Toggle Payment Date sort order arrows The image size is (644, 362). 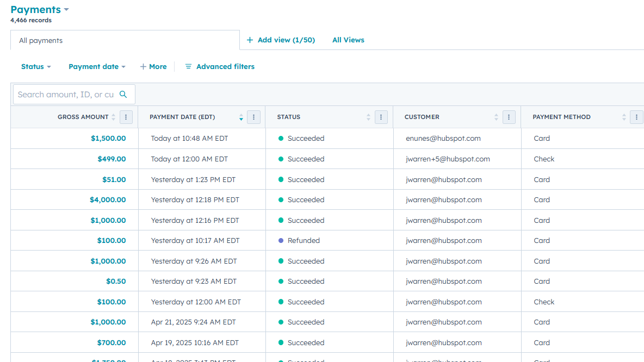(241, 117)
